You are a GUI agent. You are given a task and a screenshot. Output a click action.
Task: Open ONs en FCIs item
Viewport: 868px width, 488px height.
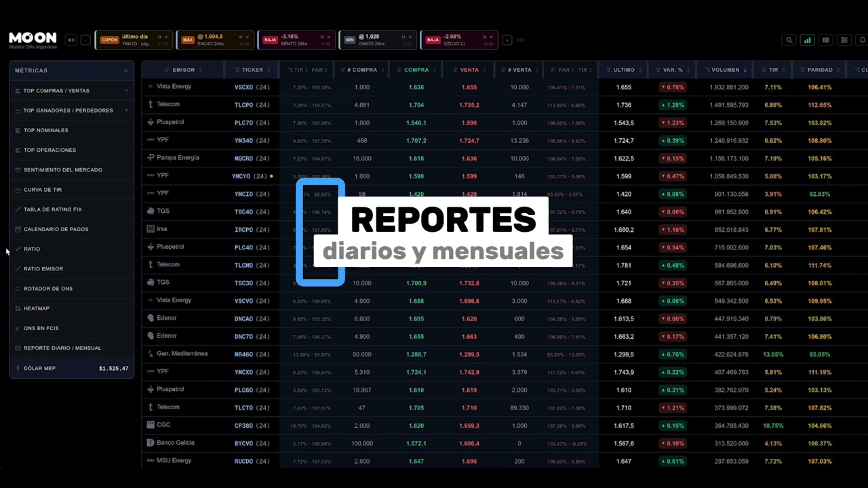pyautogui.click(x=71, y=328)
